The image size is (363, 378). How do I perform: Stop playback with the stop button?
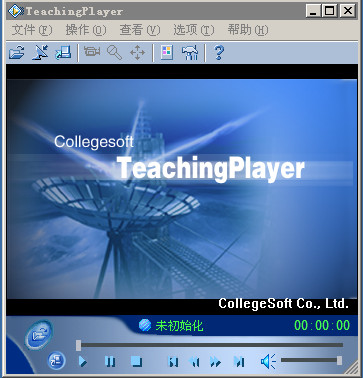137,361
